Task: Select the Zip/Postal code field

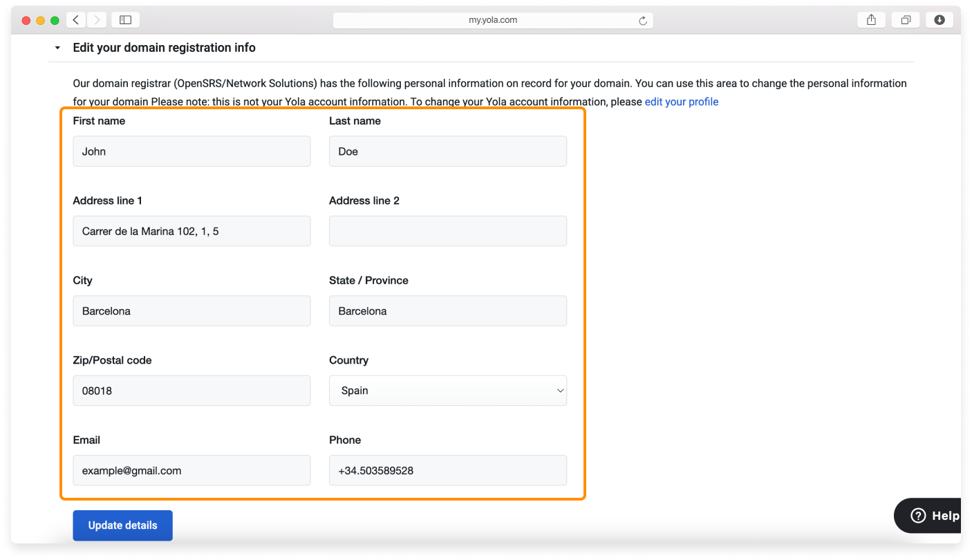Action: 191,391
